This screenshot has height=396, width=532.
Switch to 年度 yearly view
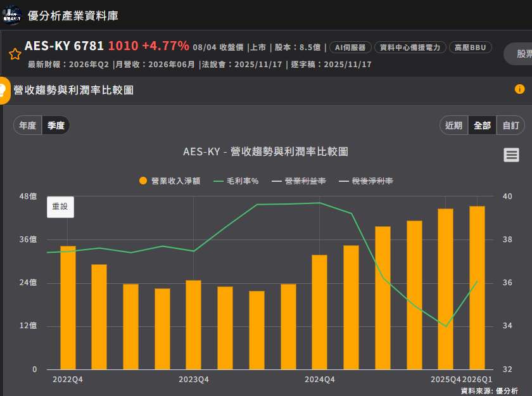click(27, 125)
